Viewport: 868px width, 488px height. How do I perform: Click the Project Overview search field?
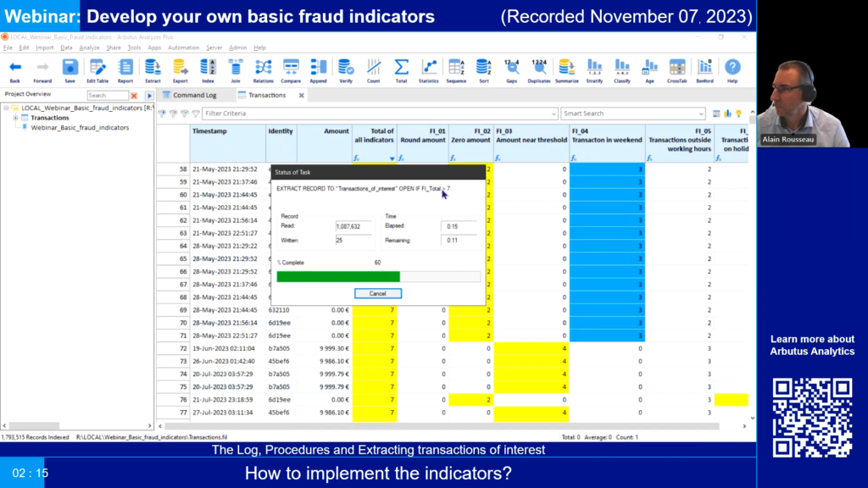point(108,96)
